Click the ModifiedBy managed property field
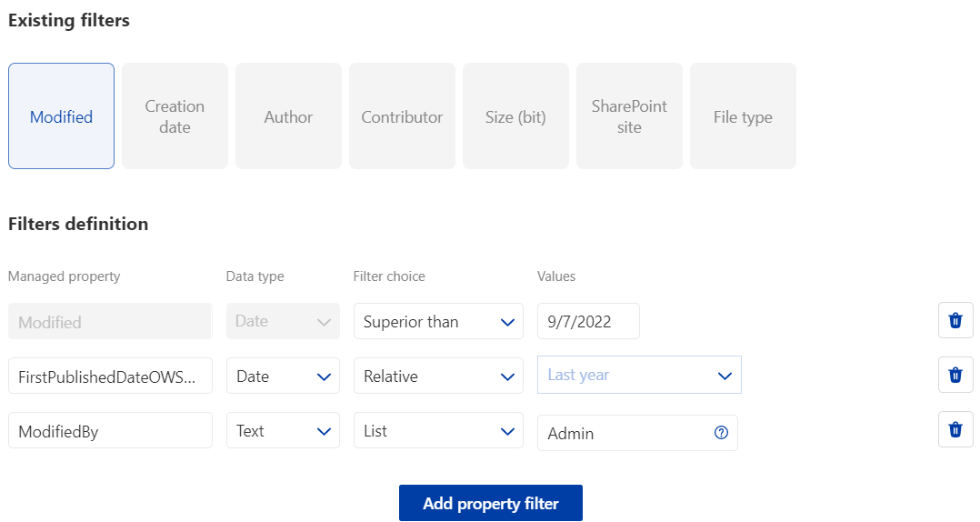Viewport: 980px width, 522px height. point(110,430)
